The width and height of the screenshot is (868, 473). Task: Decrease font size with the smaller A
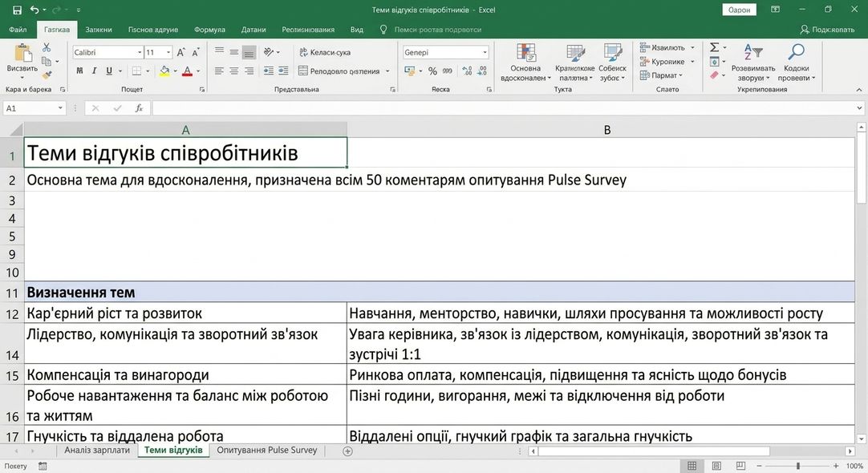click(x=195, y=53)
